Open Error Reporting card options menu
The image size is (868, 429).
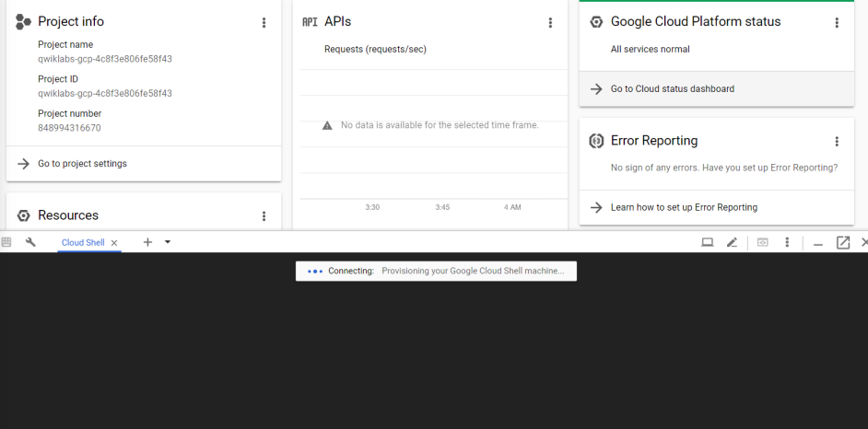click(837, 142)
